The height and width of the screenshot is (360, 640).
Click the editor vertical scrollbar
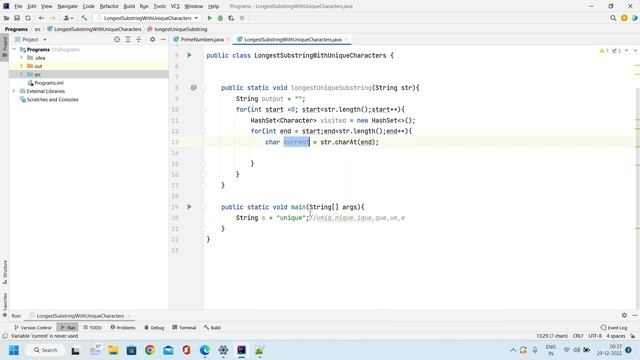(637, 176)
